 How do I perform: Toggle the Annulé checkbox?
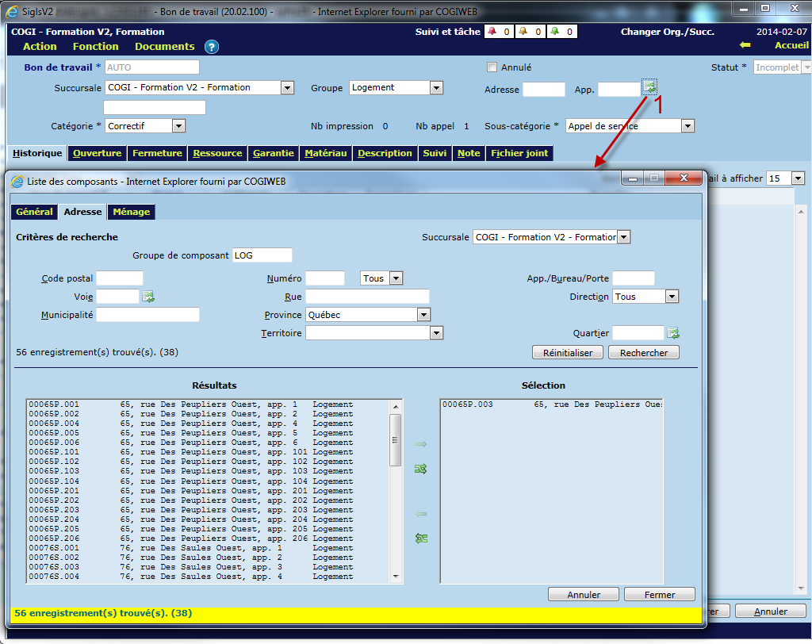492,67
